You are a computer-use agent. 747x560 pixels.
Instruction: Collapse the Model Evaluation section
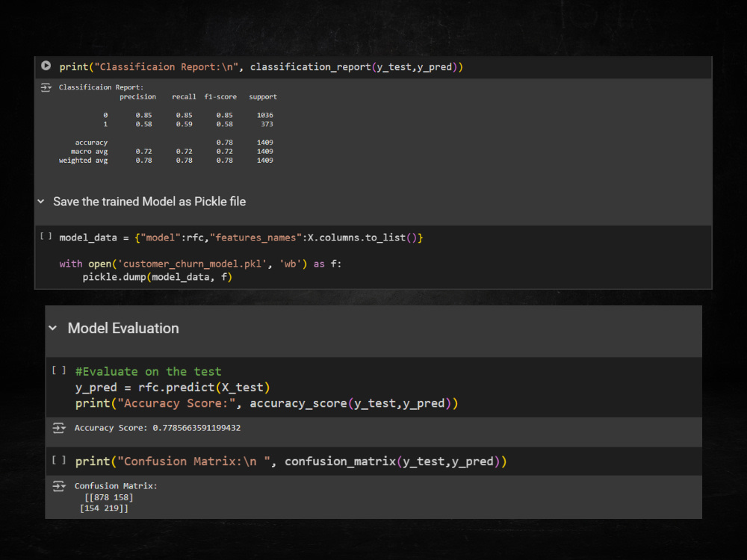[53, 328]
